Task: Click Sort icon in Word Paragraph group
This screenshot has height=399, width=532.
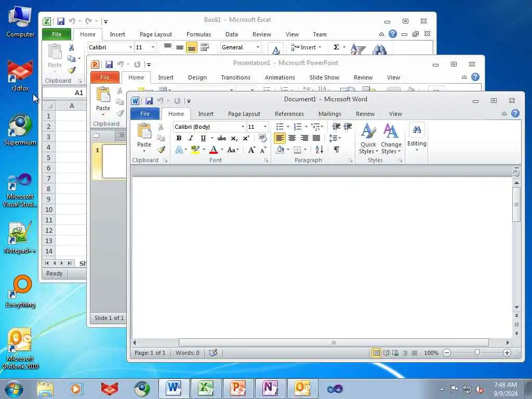Action: point(319,150)
